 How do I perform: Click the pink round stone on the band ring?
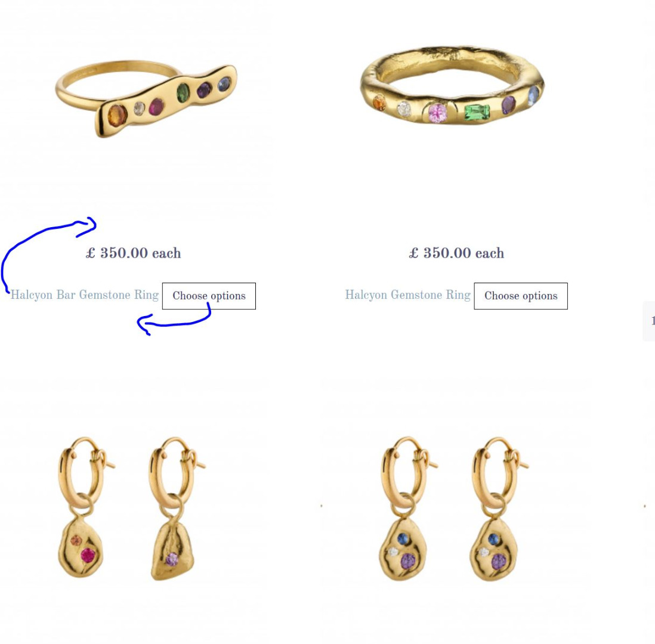pos(438,113)
